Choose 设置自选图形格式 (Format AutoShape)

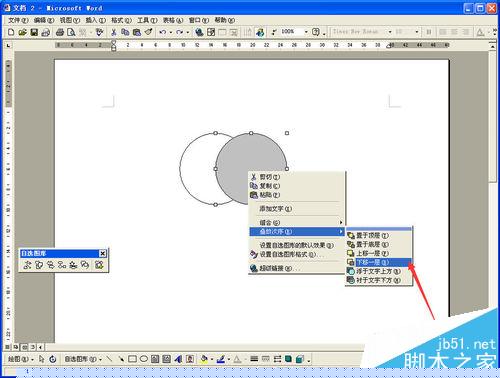coord(297,254)
